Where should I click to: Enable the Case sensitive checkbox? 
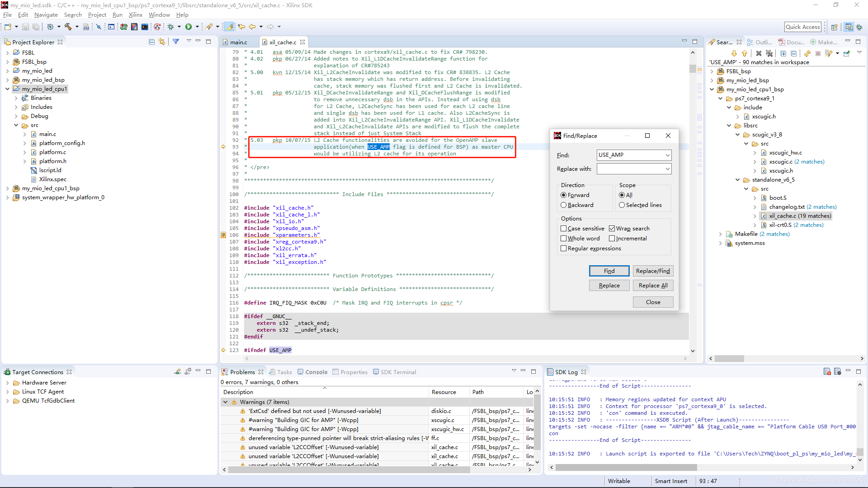(564, 229)
